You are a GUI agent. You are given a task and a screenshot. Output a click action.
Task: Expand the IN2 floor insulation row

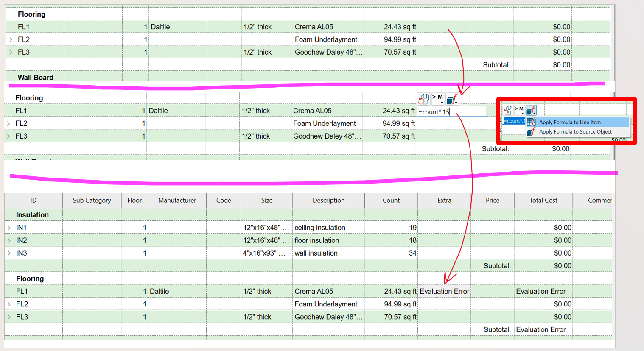(9, 240)
